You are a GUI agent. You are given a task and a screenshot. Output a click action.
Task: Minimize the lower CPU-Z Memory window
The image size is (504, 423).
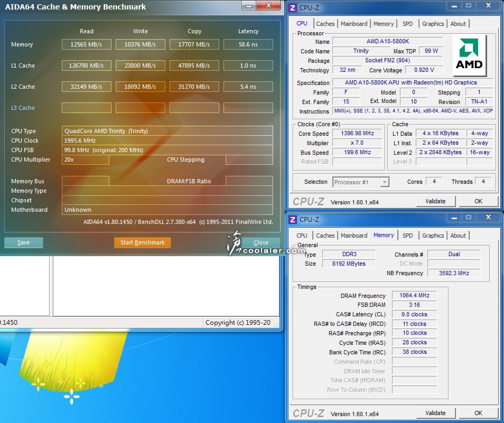tap(455, 217)
